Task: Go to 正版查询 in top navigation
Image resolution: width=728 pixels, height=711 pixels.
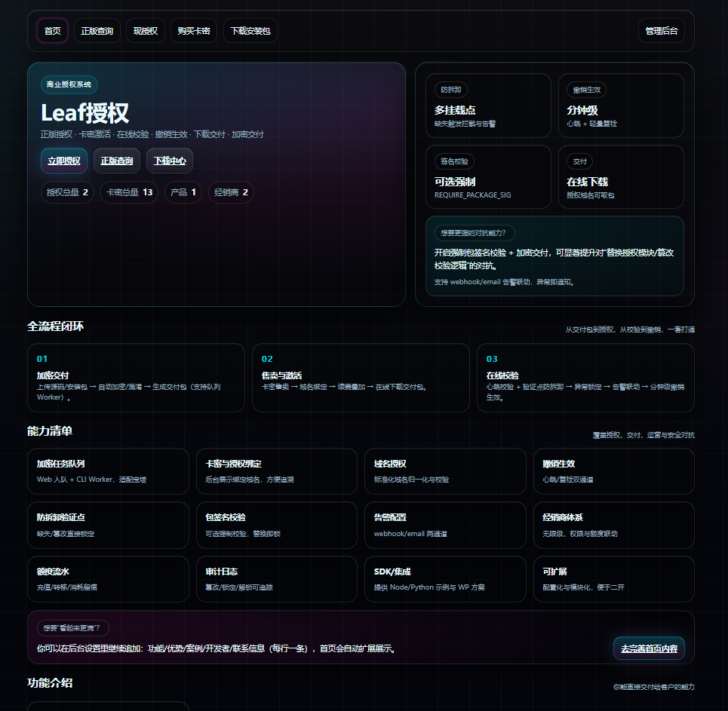Action: point(97,31)
